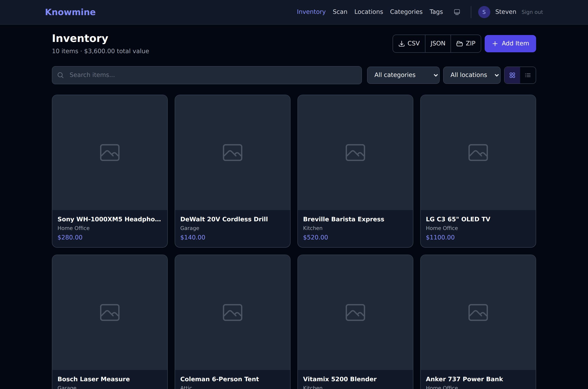Add a new item
The height and width of the screenshot is (389, 588).
click(510, 43)
